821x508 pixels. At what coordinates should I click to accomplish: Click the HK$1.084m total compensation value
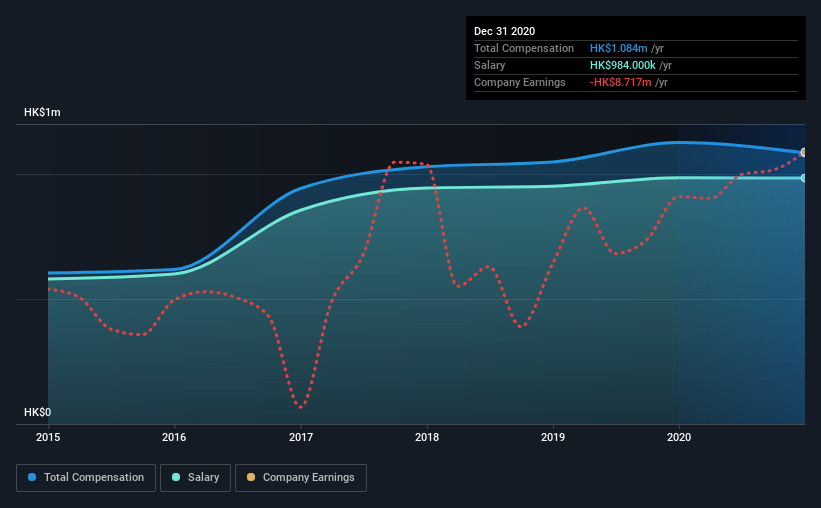(x=618, y=48)
